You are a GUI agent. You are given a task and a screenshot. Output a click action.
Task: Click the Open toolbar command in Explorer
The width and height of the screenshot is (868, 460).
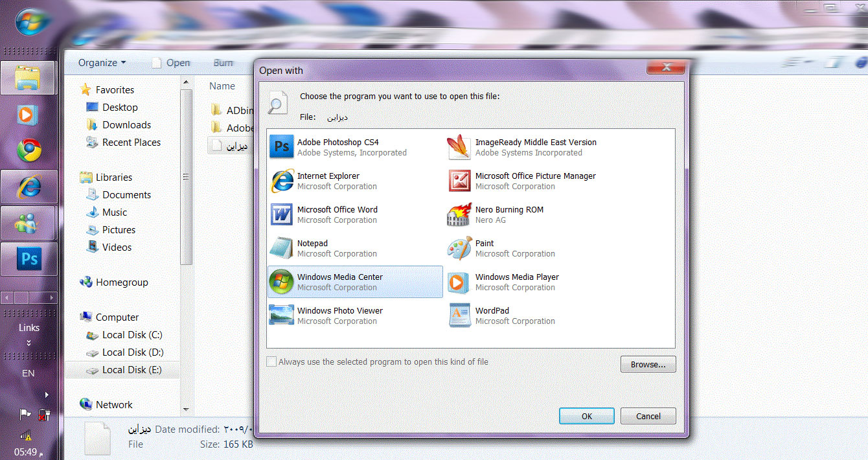coord(171,63)
